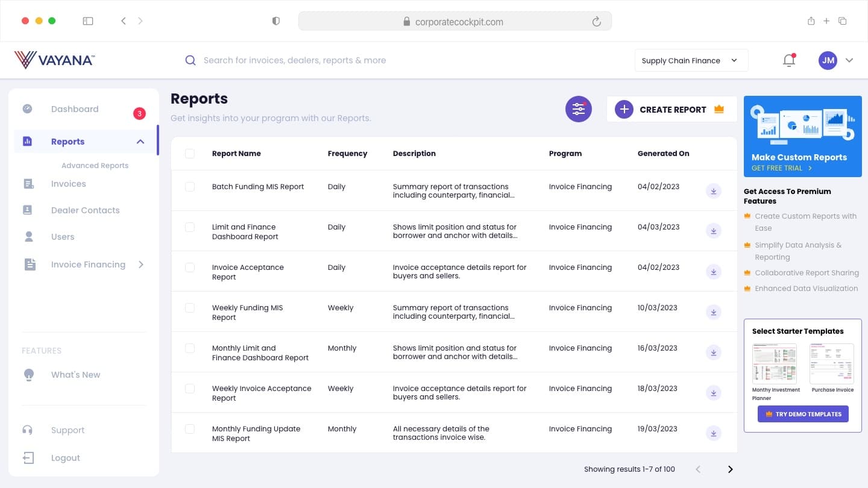Select the Monthly Investment Planner template thumbnail
The width and height of the screenshot is (868, 488).
775,364
